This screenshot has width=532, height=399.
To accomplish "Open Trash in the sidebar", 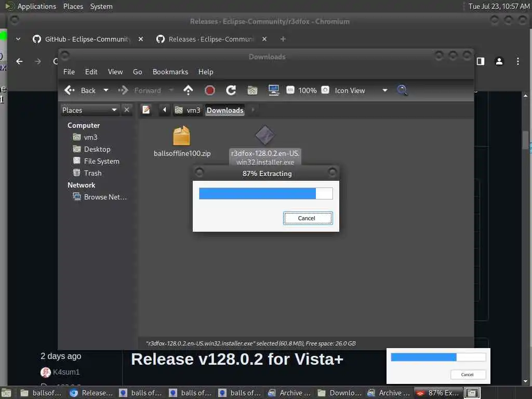I will tap(87, 173).
